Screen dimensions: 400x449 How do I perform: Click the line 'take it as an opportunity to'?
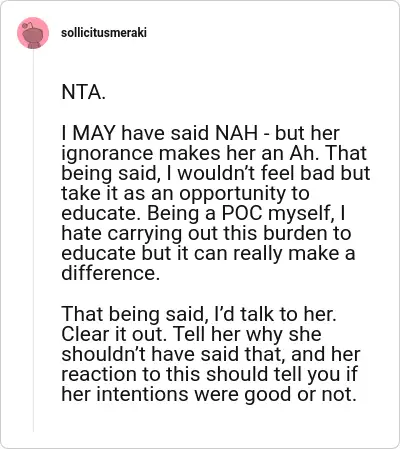click(185, 193)
